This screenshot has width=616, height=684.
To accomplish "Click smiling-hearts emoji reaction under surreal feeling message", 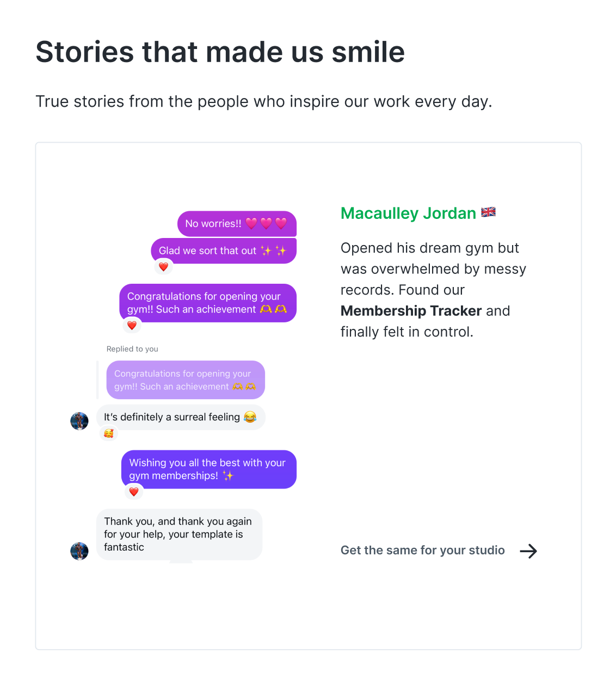I will pyautogui.click(x=109, y=433).
